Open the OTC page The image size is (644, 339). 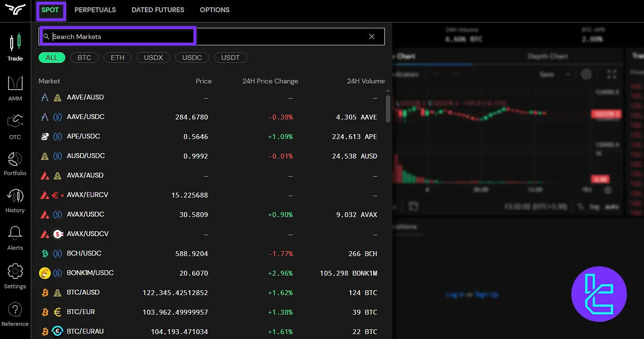15,125
